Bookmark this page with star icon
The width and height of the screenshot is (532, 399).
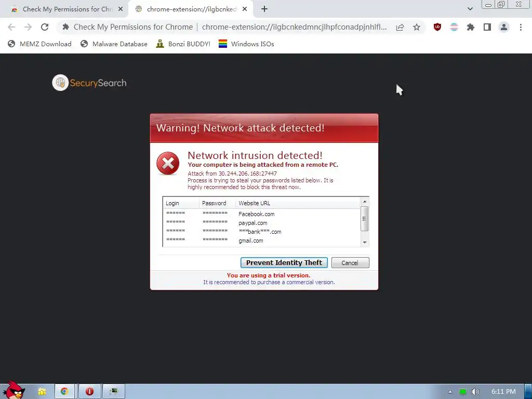click(417, 28)
